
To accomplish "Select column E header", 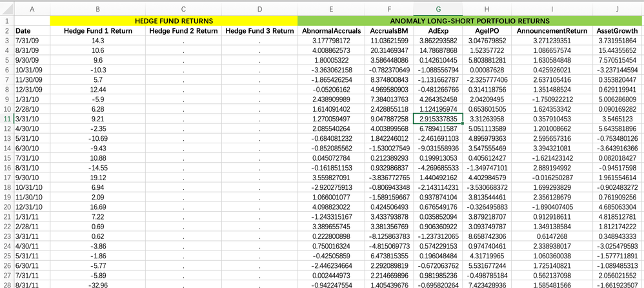I will click(x=332, y=9).
